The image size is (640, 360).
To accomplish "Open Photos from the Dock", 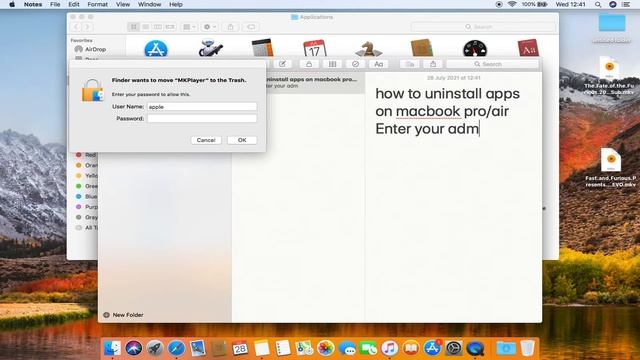I will point(325,348).
